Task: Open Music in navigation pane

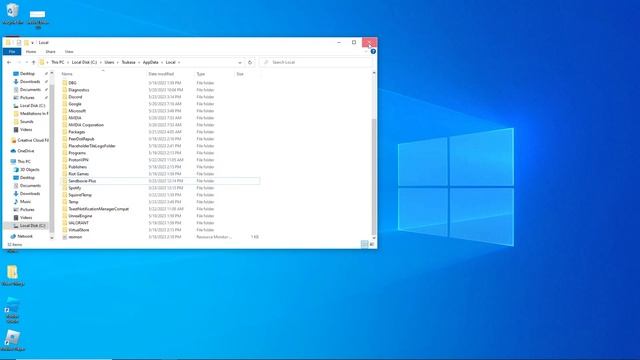Action: point(22,202)
